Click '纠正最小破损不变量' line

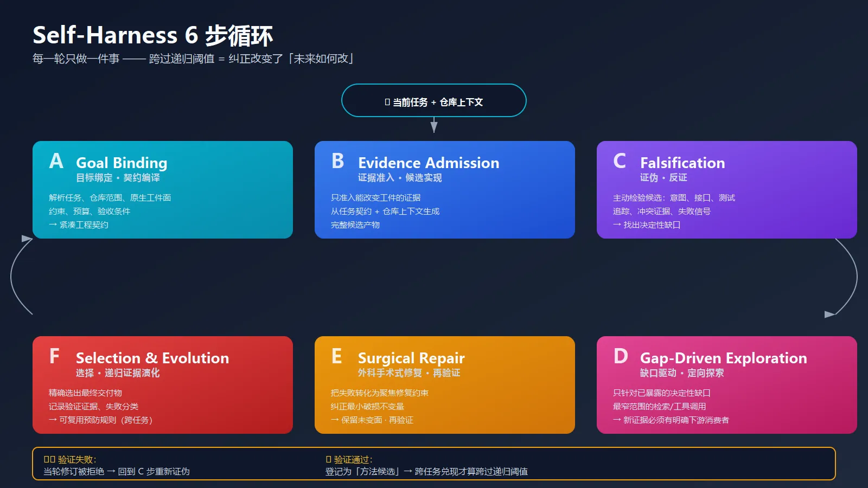[x=367, y=407]
